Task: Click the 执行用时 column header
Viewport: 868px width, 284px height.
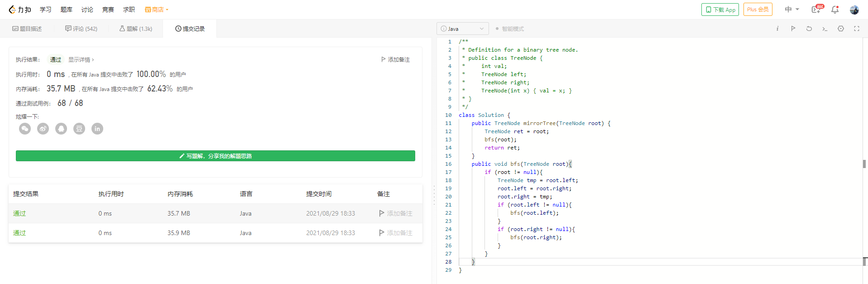Action: coord(111,194)
